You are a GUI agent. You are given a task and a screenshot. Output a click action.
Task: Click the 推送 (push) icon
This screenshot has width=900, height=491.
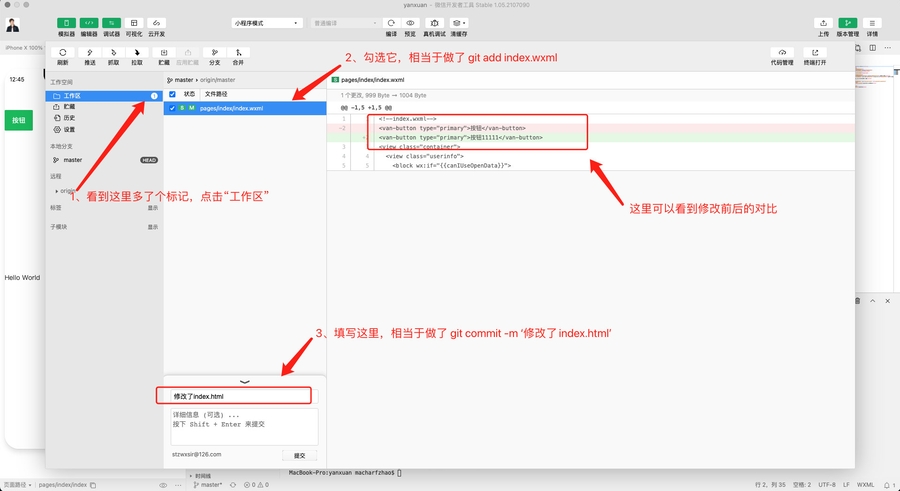[x=90, y=53]
